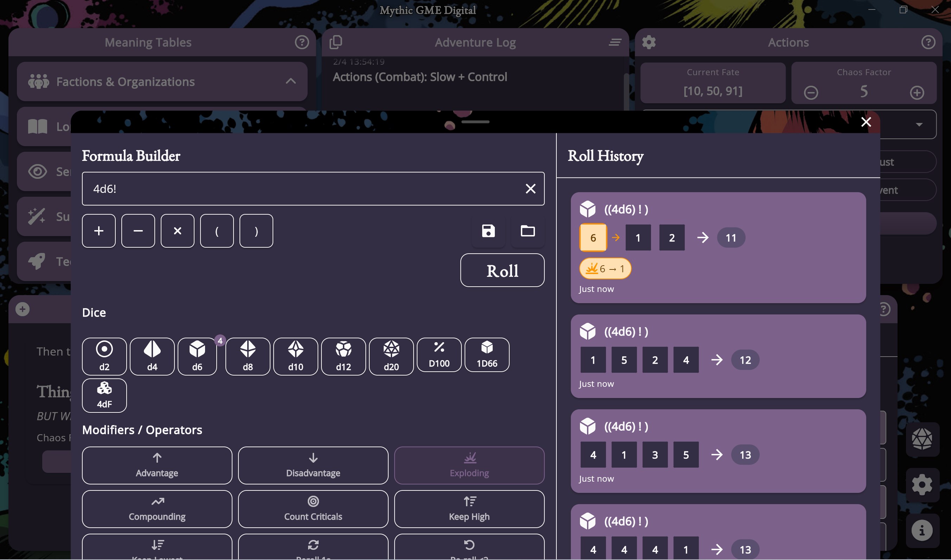
Task: Add a D100 to the formula
Action: click(439, 355)
